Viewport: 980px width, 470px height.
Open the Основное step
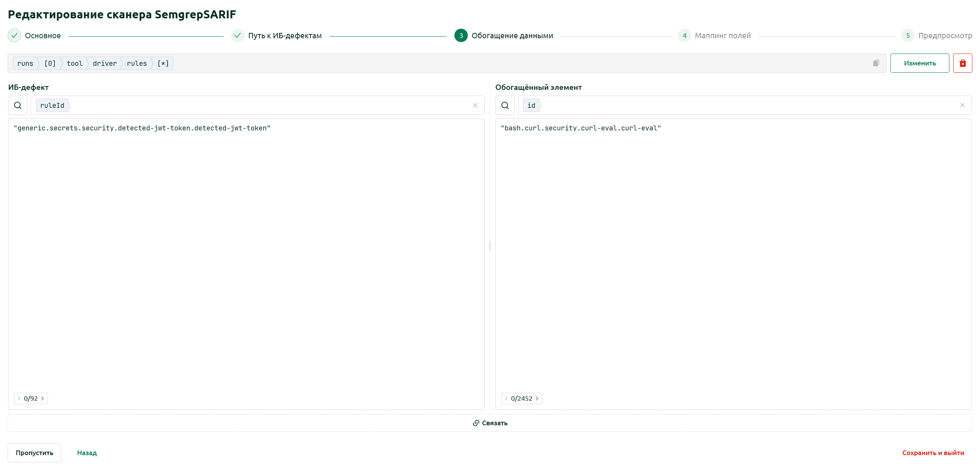[x=34, y=36]
